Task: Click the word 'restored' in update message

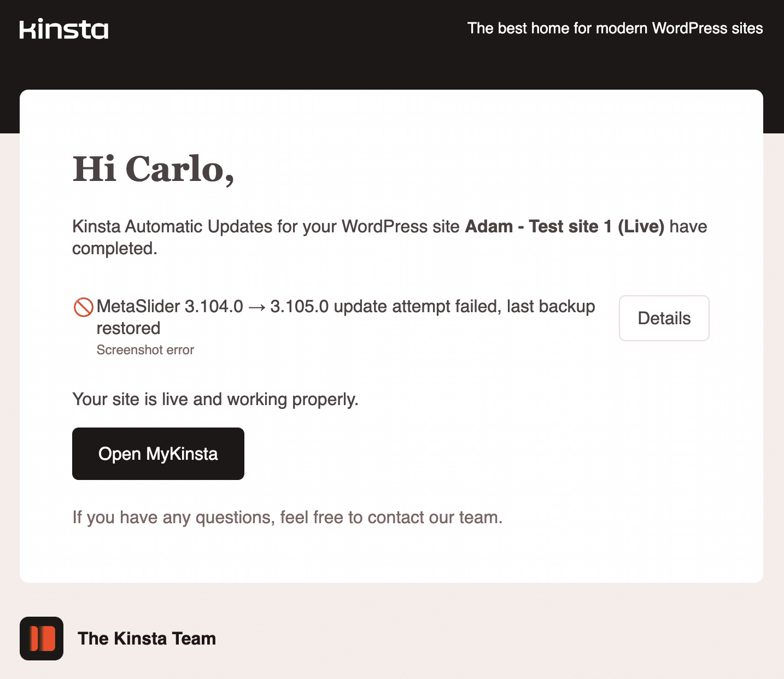Action: [x=128, y=329]
